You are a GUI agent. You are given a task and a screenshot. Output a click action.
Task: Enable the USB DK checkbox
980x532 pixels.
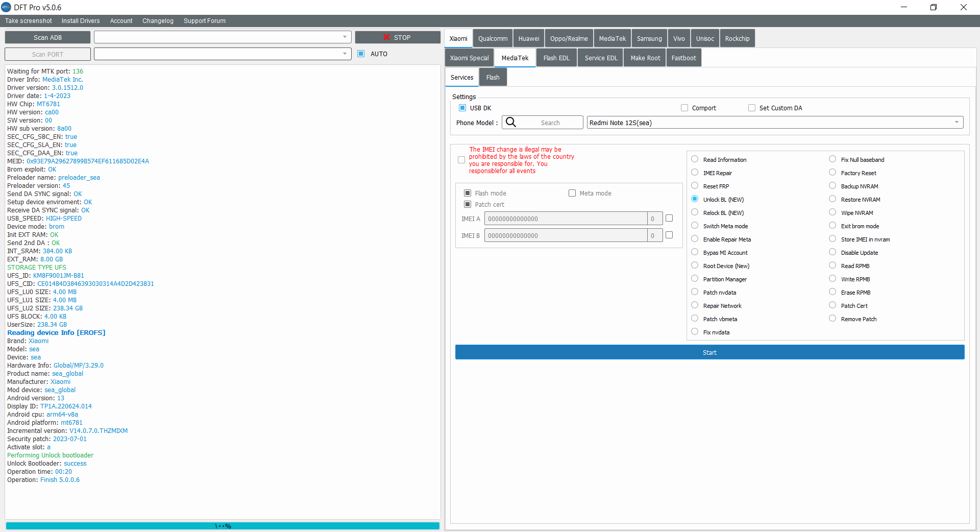pos(462,108)
